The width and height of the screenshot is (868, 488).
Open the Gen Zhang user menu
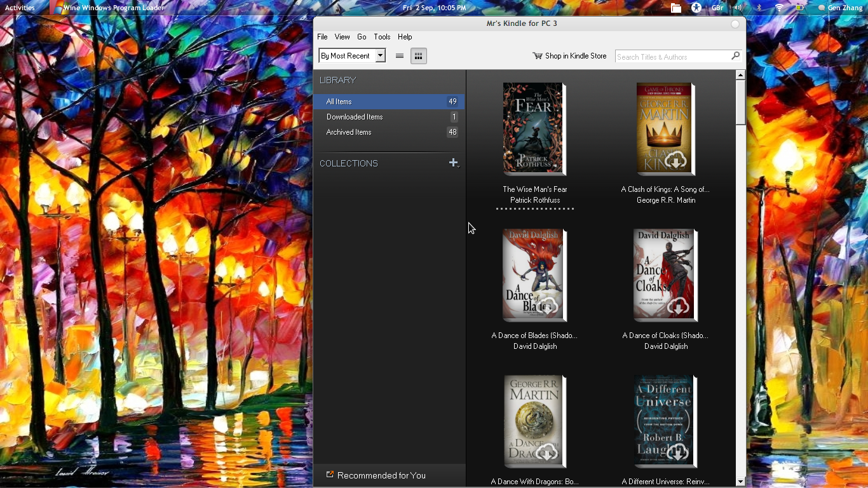pos(840,8)
